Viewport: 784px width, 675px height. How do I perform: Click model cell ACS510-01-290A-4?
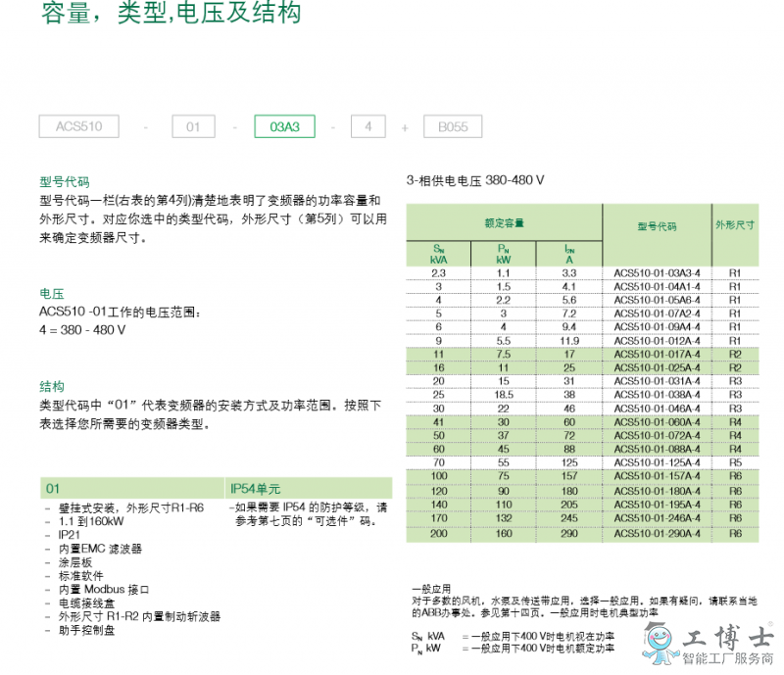657,534
